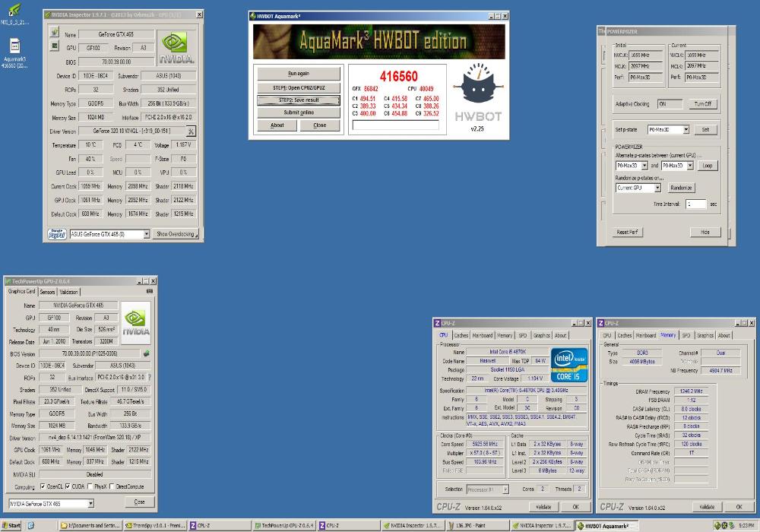Switch to the Documents and Settings taskbar item

point(90,525)
